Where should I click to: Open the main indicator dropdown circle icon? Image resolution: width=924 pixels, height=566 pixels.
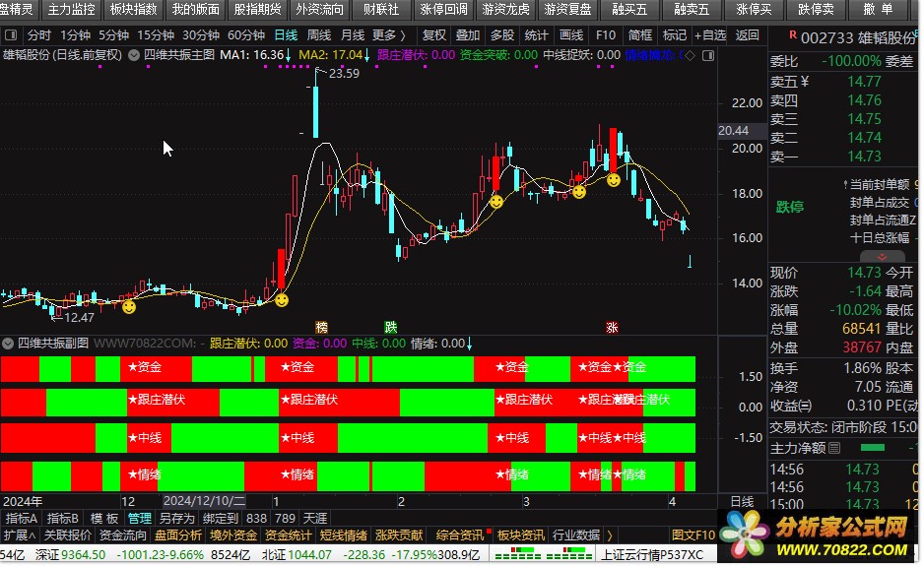(134, 55)
